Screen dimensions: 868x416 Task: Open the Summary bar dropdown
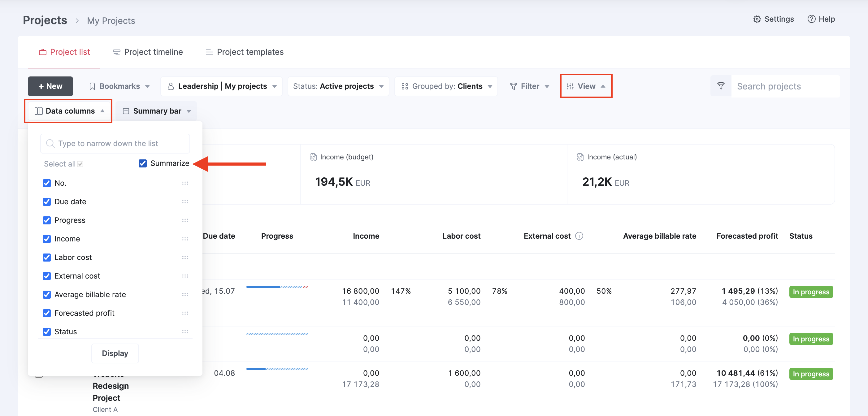pos(156,111)
